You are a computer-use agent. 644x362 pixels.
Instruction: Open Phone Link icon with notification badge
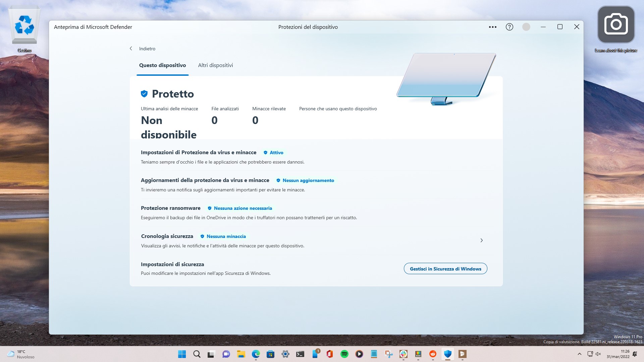315,354
